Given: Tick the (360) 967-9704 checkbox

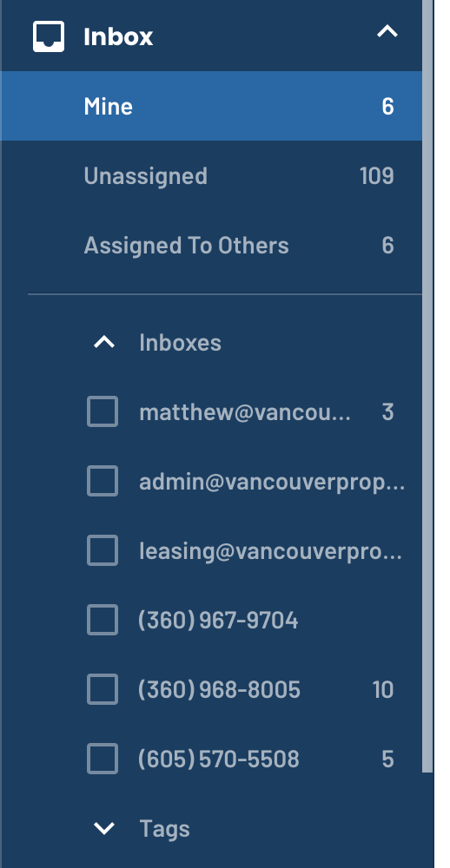Looking at the screenshot, I should coord(103,620).
